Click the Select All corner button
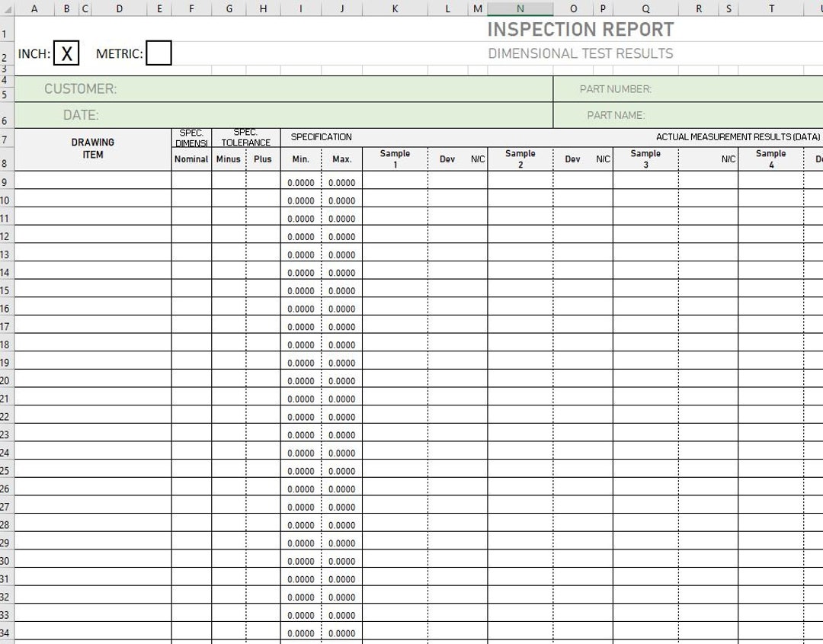Viewport: 823px width, 644px height. (x=6, y=8)
